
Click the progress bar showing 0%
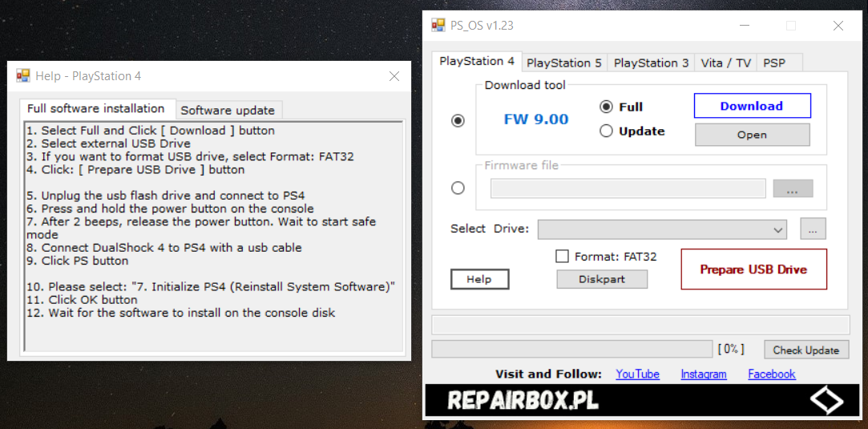tap(571, 350)
